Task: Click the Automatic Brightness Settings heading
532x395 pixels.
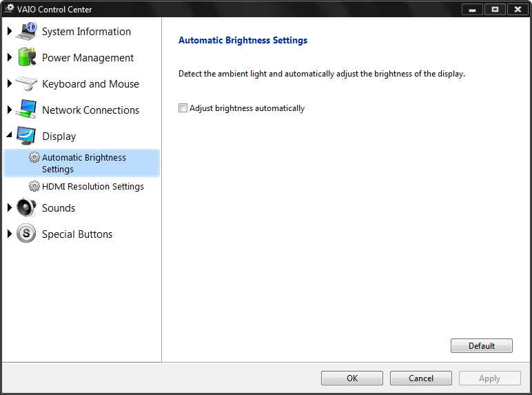Action: [x=243, y=40]
